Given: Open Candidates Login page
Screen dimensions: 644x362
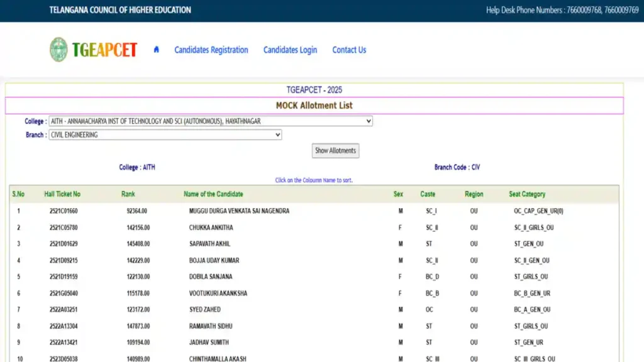Looking at the screenshot, I should pos(290,50).
